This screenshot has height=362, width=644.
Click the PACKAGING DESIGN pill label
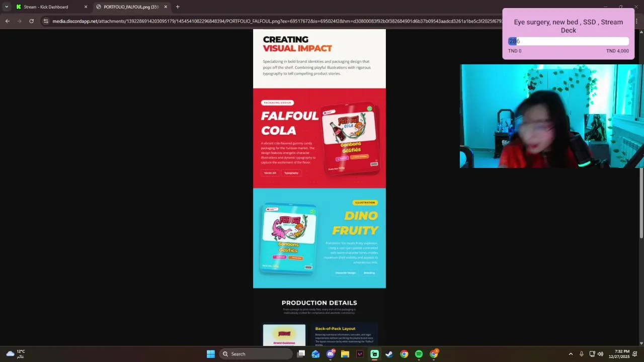click(x=277, y=103)
